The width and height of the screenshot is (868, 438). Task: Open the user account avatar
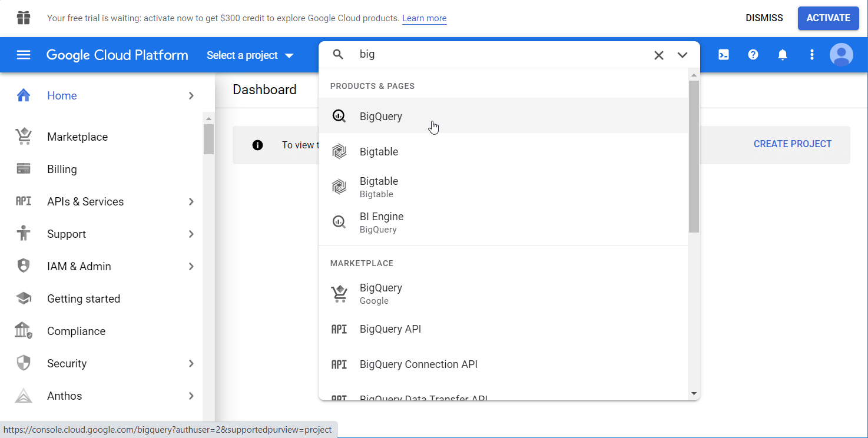click(x=841, y=55)
